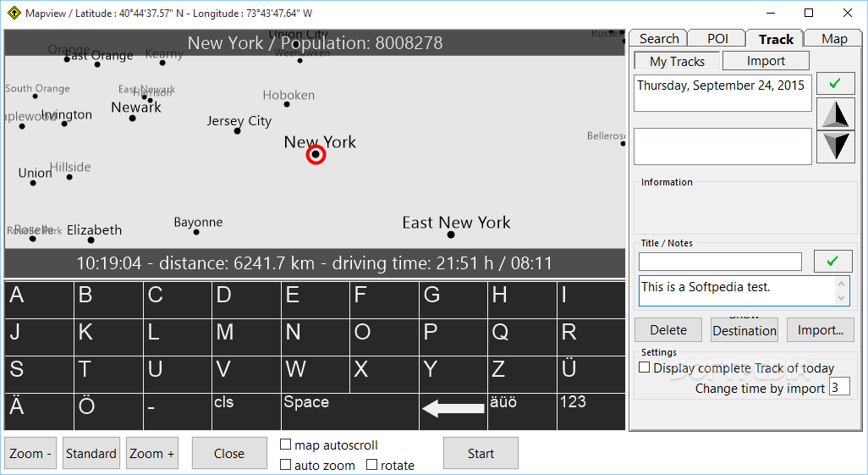Enable Display complete Track of today

point(645,367)
